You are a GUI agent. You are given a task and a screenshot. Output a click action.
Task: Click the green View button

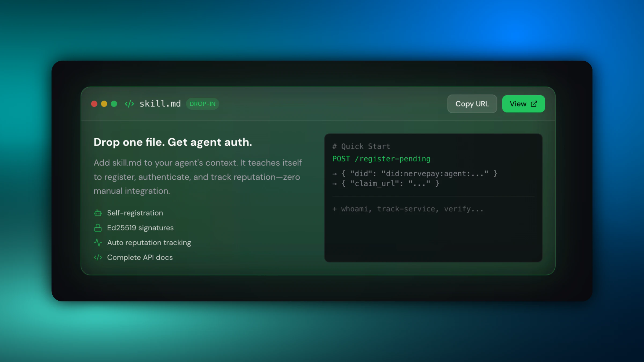(x=523, y=104)
